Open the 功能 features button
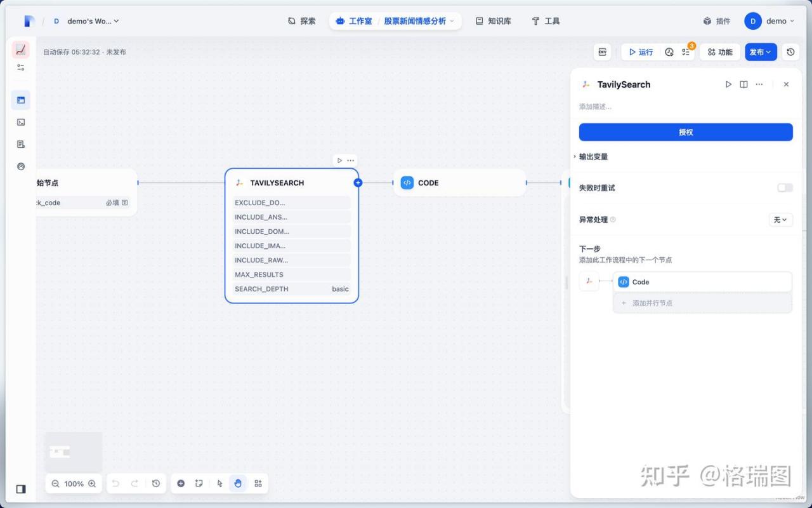The image size is (812, 508). (x=720, y=52)
